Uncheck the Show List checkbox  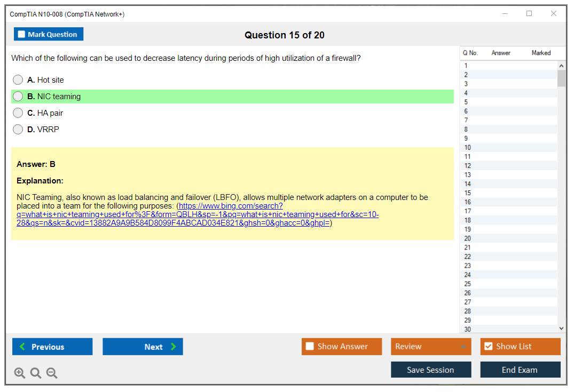tap(488, 347)
